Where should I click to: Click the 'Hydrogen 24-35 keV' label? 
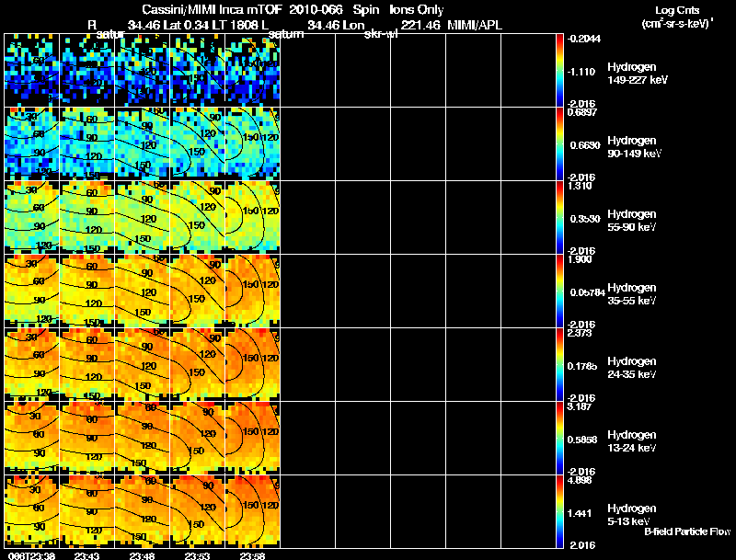pyautogui.click(x=632, y=368)
